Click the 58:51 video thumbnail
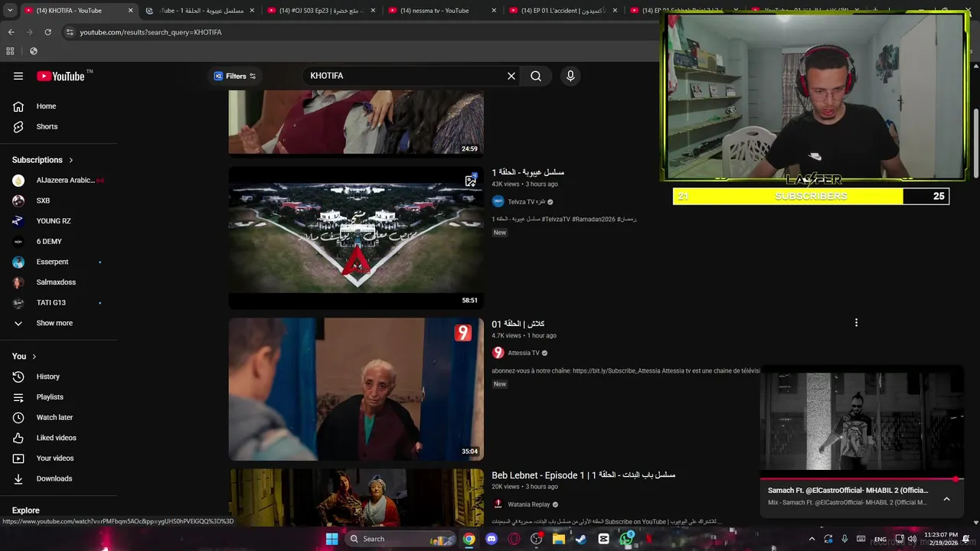 pos(356,238)
